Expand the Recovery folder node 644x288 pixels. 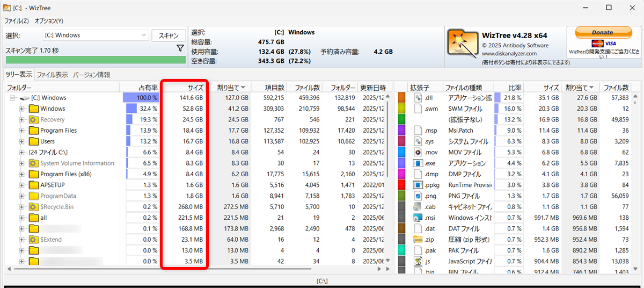[22, 120]
